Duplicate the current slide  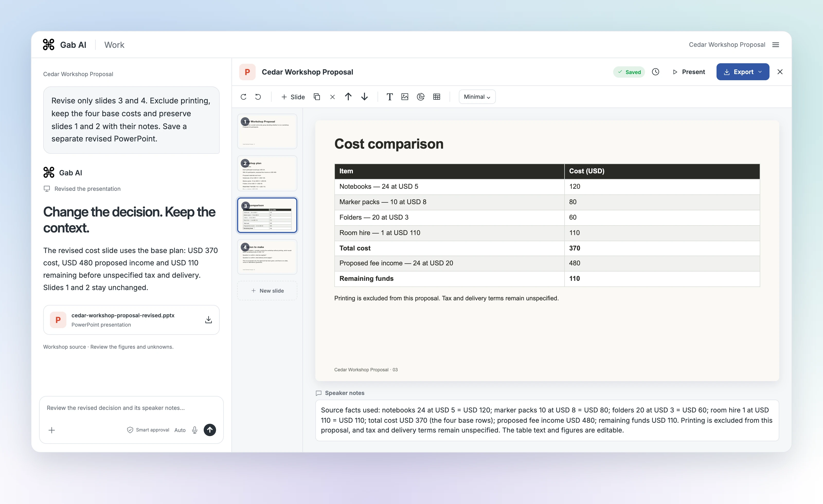coord(317,97)
